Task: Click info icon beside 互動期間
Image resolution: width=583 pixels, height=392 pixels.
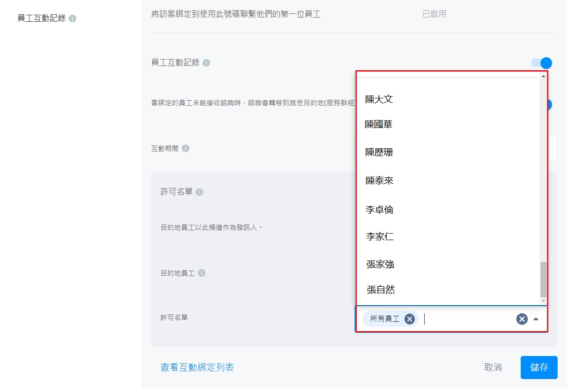Action: tap(185, 149)
